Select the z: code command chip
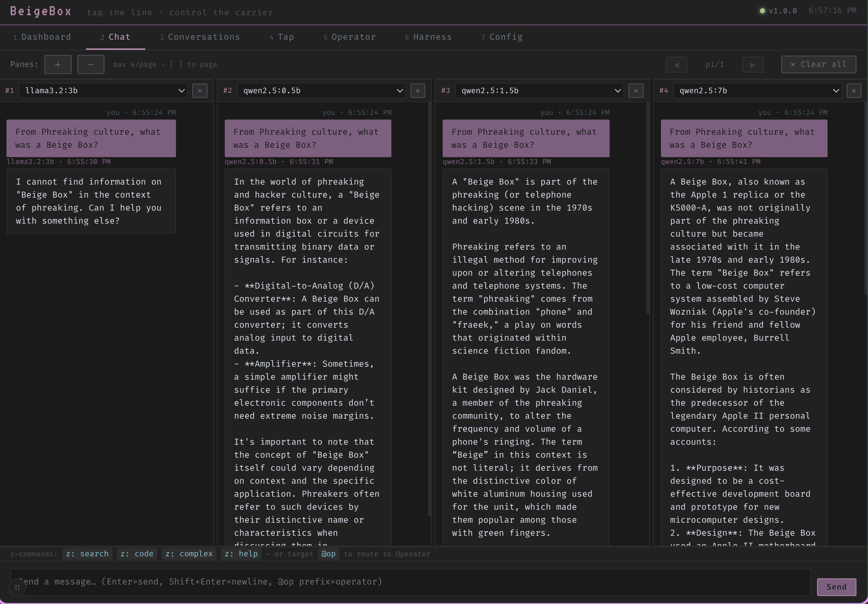Image resolution: width=868 pixels, height=604 pixels. [x=137, y=554]
